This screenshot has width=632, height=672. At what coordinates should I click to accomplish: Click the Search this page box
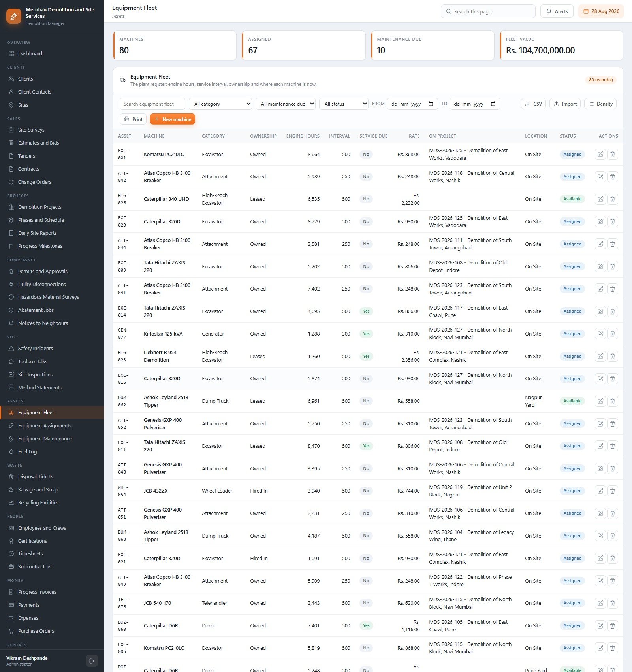pos(488,11)
